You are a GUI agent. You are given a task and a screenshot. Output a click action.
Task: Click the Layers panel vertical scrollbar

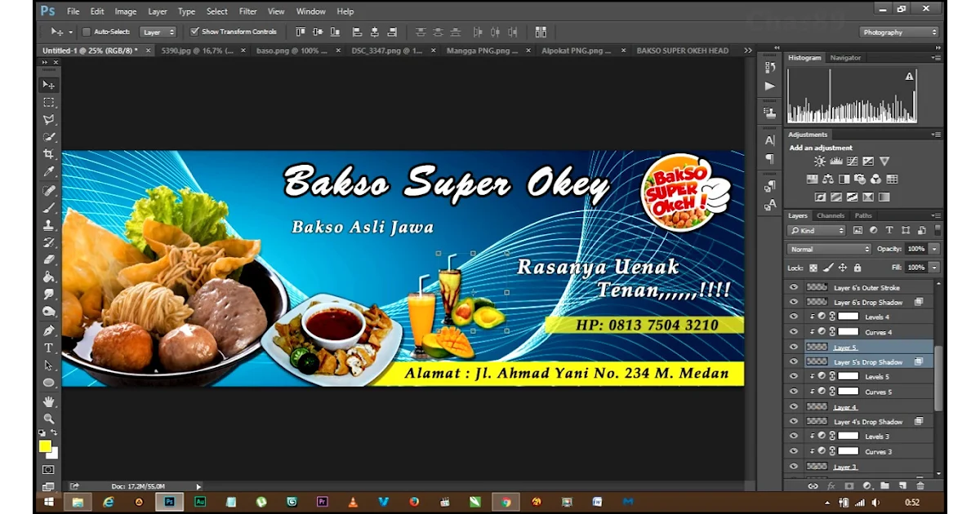point(938,379)
